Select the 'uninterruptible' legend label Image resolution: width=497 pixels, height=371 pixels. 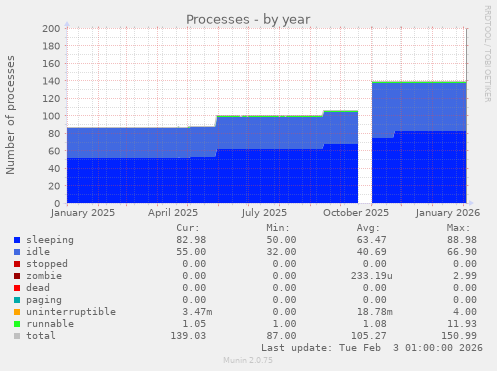coord(71,312)
